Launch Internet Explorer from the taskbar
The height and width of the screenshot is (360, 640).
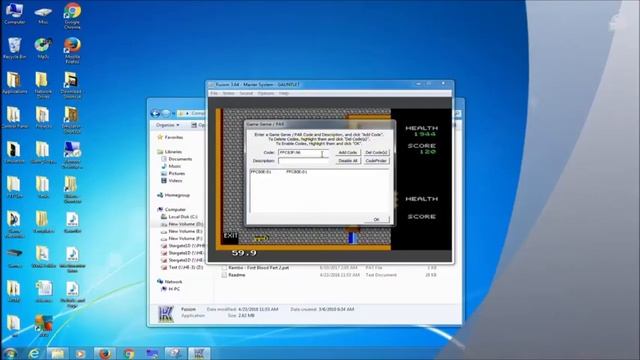(34, 353)
